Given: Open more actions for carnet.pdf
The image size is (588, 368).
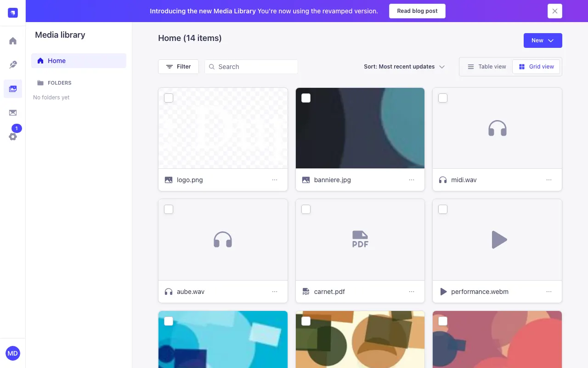Looking at the screenshot, I should pyautogui.click(x=412, y=292).
